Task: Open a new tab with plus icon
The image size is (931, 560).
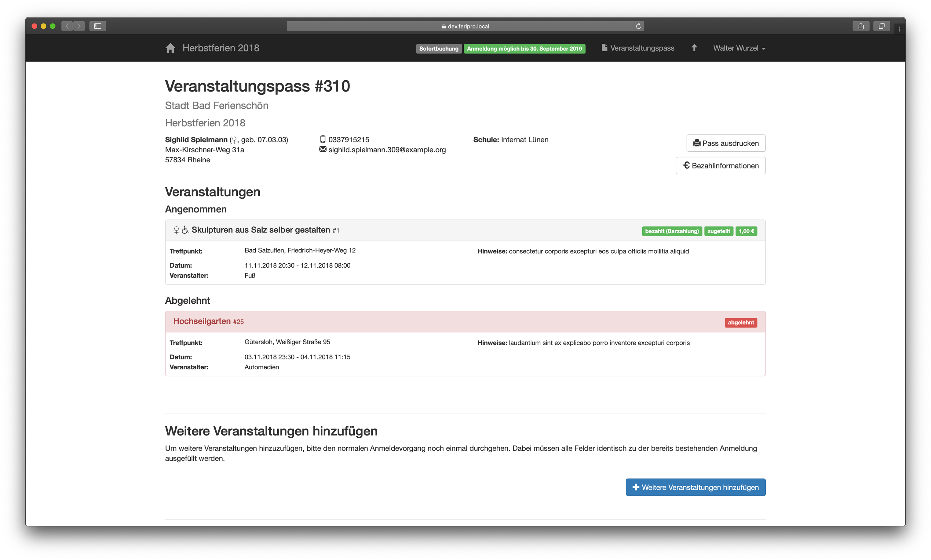Action: pyautogui.click(x=899, y=29)
